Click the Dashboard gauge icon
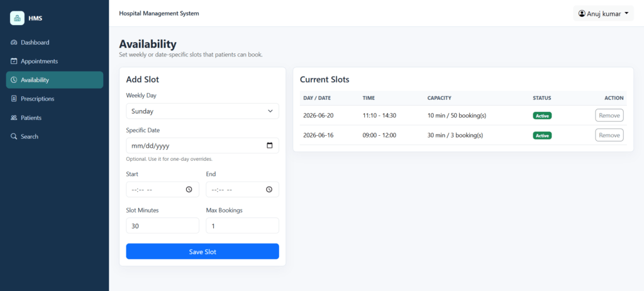Image resolution: width=644 pixels, height=291 pixels. point(14,42)
